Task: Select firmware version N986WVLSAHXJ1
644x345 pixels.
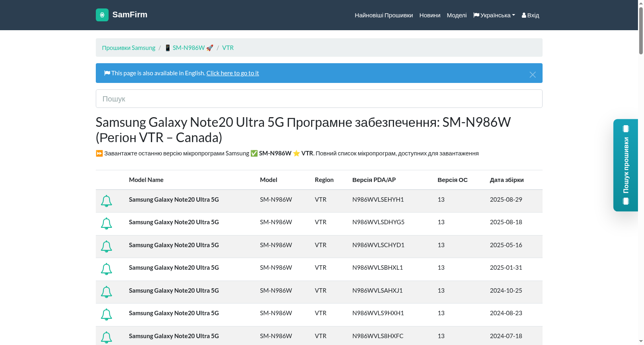Action: tap(378, 291)
